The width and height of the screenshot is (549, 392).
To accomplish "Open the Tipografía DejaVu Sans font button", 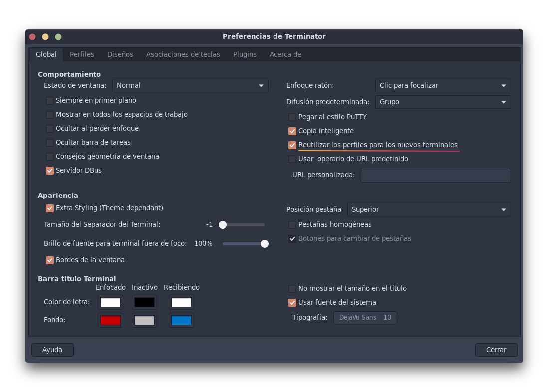I will point(365,318).
